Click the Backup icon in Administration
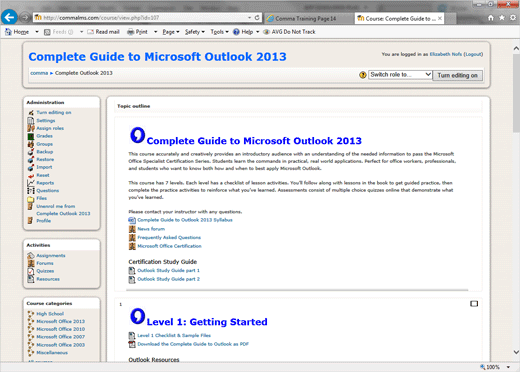This screenshot has height=372, width=520. tap(31, 152)
